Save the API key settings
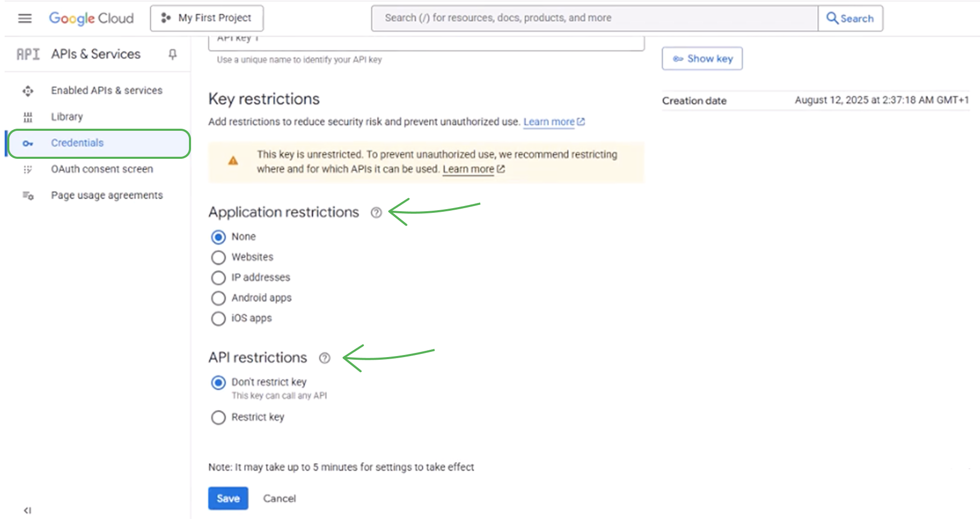Screen dimensions: 980x519 [x=228, y=498]
